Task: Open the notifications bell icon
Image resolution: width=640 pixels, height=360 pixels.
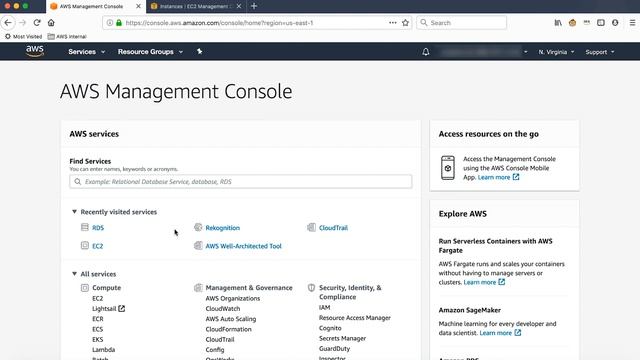Action: pyautogui.click(x=426, y=52)
